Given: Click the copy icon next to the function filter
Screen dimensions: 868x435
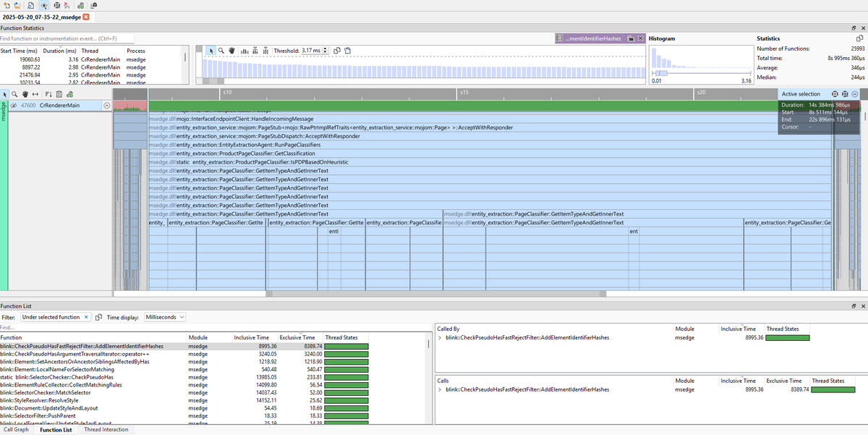Looking at the screenshot, I should 100,317.
